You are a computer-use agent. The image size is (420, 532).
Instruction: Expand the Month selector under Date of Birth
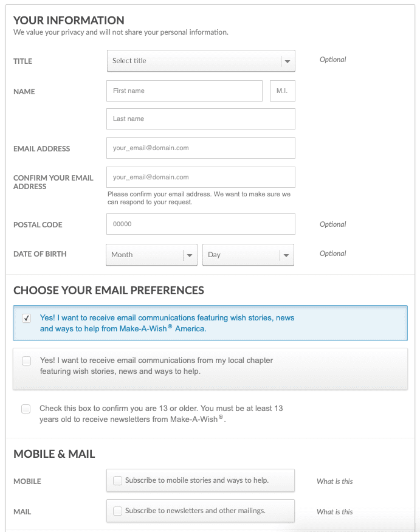pos(151,255)
